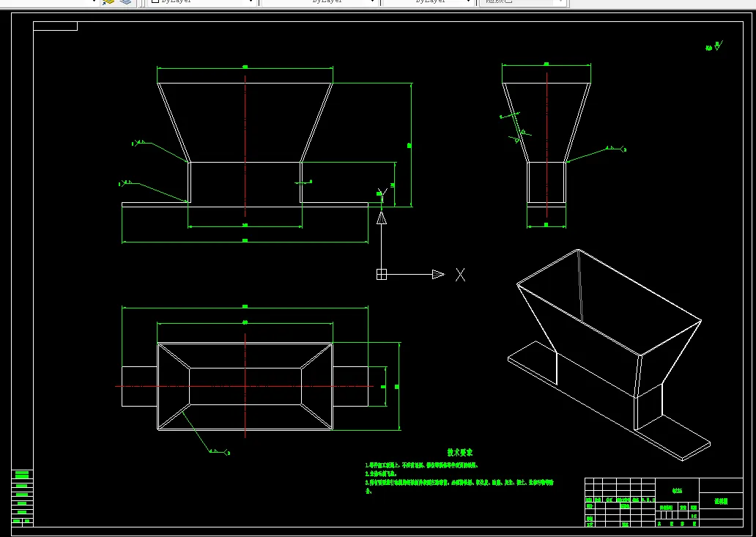Select the side view top width dimension
The image size is (756, 537).
click(546, 64)
